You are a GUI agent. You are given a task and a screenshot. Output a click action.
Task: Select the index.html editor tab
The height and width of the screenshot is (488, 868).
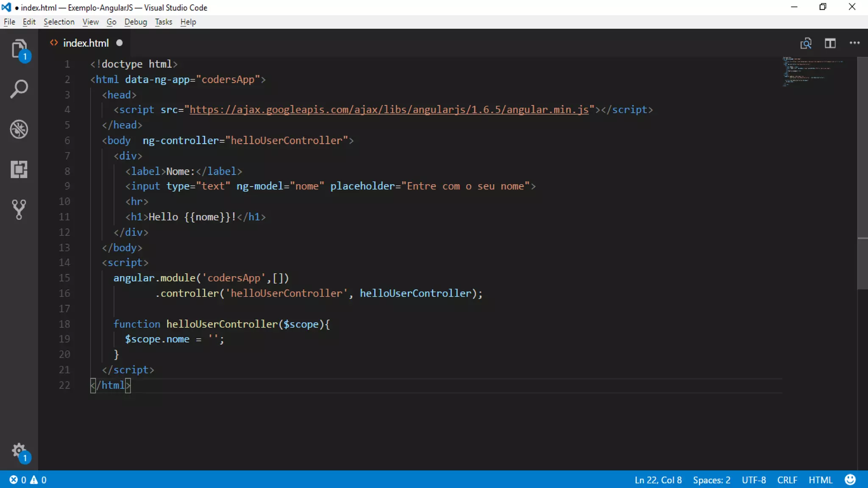[x=86, y=43]
